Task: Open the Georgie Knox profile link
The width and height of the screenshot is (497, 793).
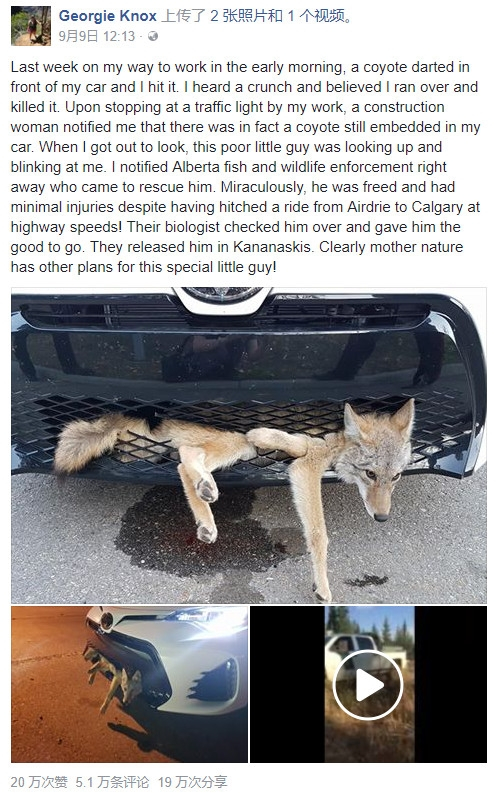Action: (x=108, y=16)
